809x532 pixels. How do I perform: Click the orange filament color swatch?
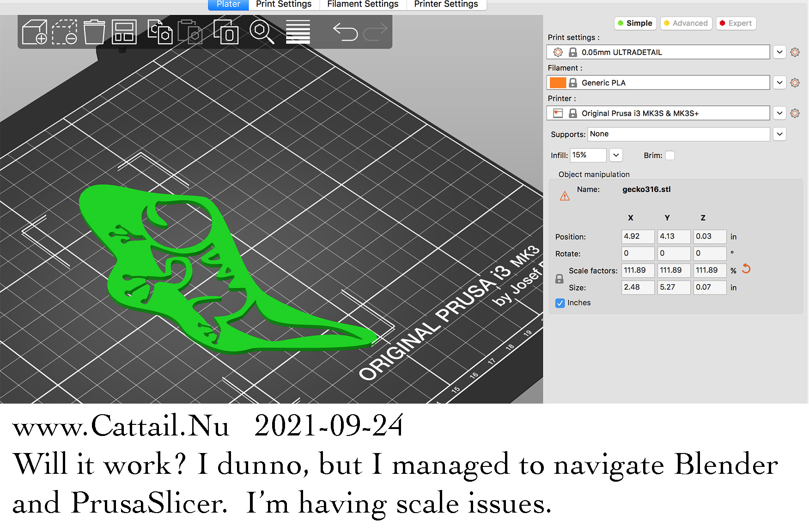pos(558,83)
